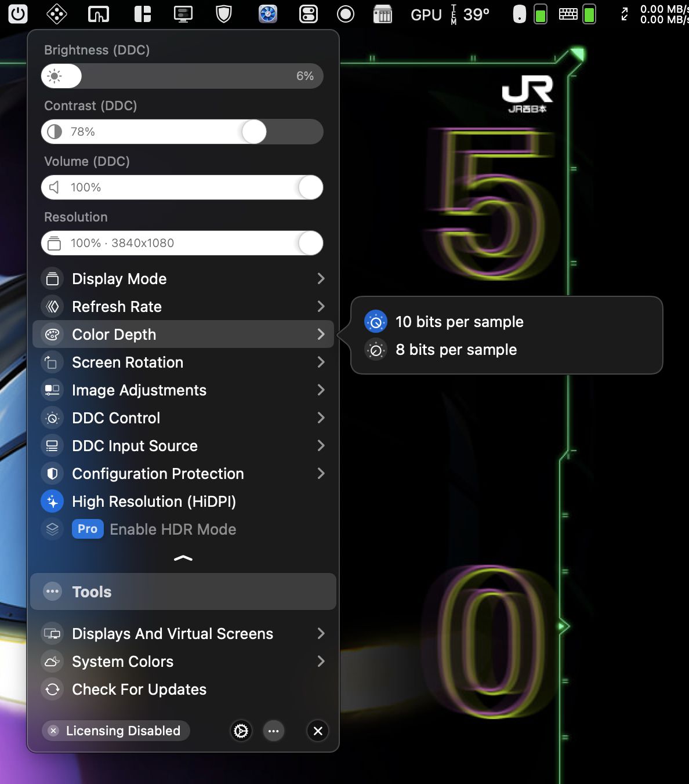This screenshot has height=784, width=689.
Task: Expand DDC Control submenu chevron
Action: tap(321, 418)
